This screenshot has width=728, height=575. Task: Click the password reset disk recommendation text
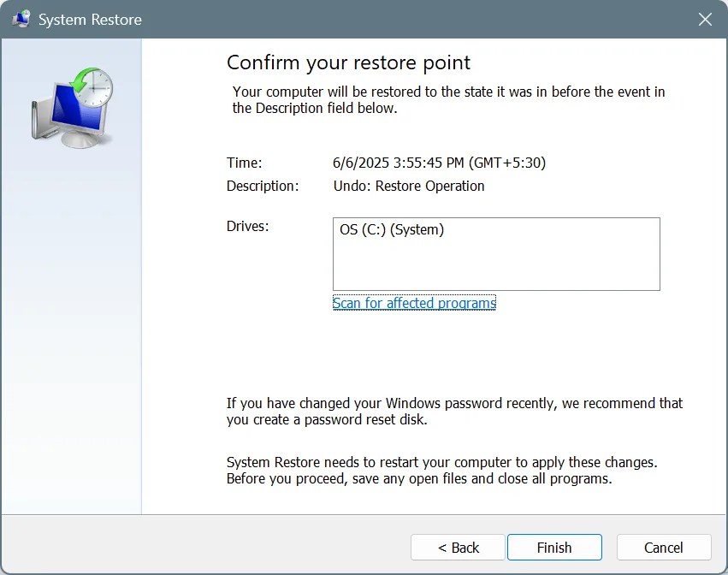454,411
